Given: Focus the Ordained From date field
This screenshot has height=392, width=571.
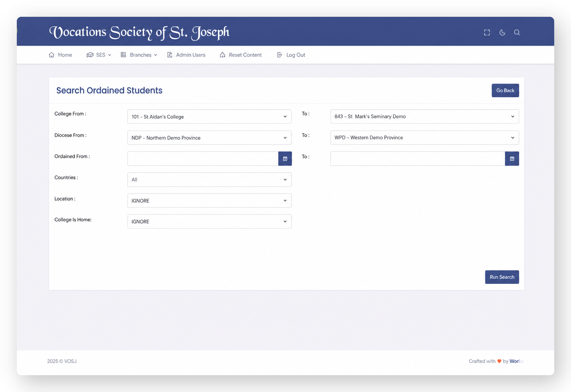Looking at the screenshot, I should pos(203,159).
